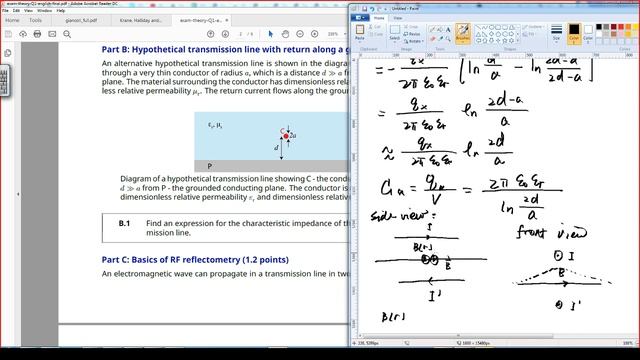Zoom out with the minus icon in Acrobat

(300, 34)
